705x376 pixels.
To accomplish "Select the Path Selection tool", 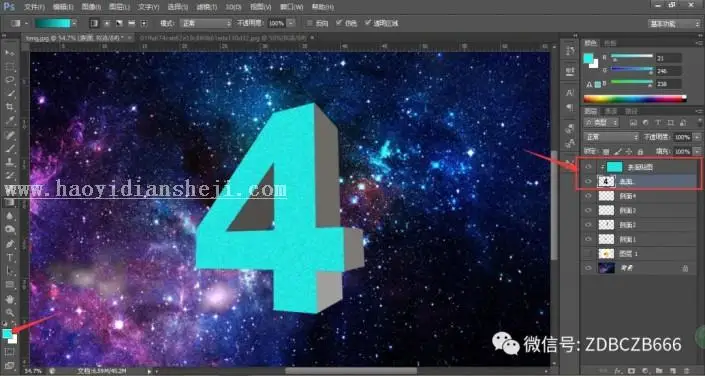I will point(9,271).
